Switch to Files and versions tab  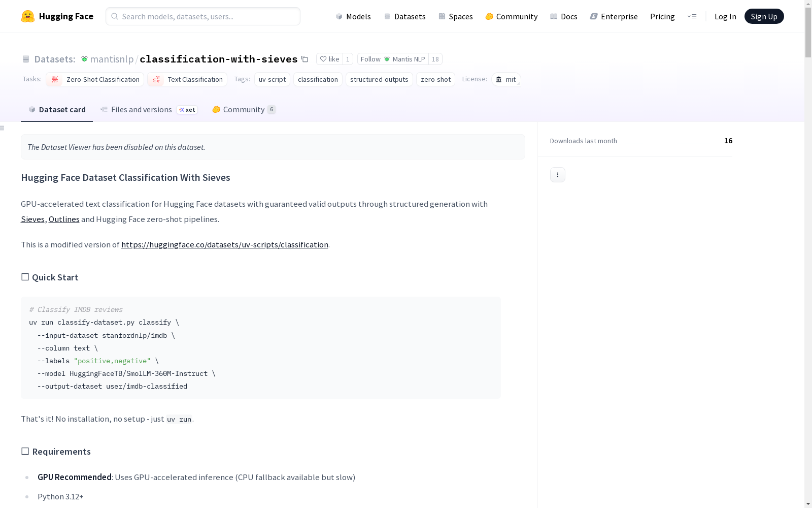(149, 109)
